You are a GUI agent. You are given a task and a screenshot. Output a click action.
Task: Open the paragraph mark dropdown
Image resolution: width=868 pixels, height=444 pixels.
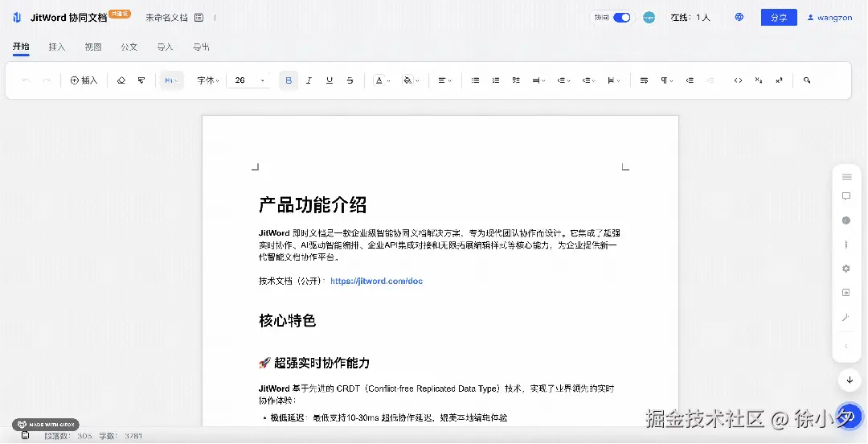pos(666,80)
